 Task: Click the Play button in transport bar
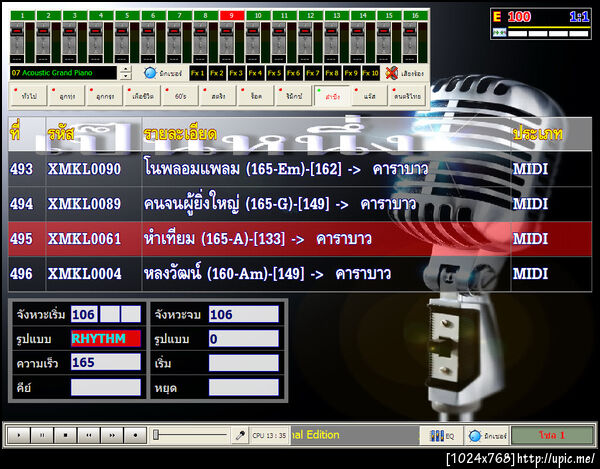pos(19,435)
